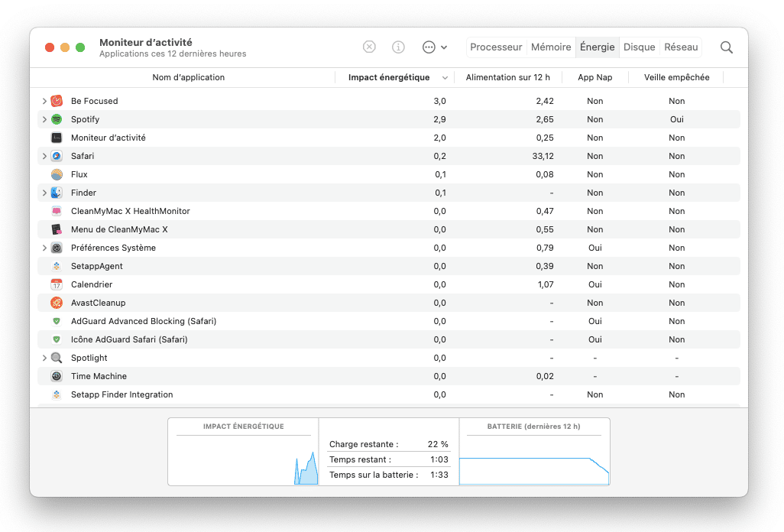
Task: Expand the Préférences Système row
Action: [44, 248]
